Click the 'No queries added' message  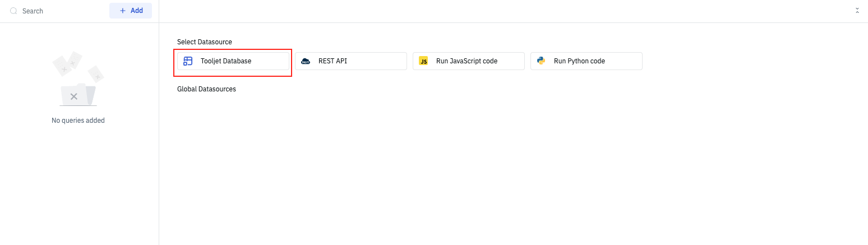click(x=78, y=121)
